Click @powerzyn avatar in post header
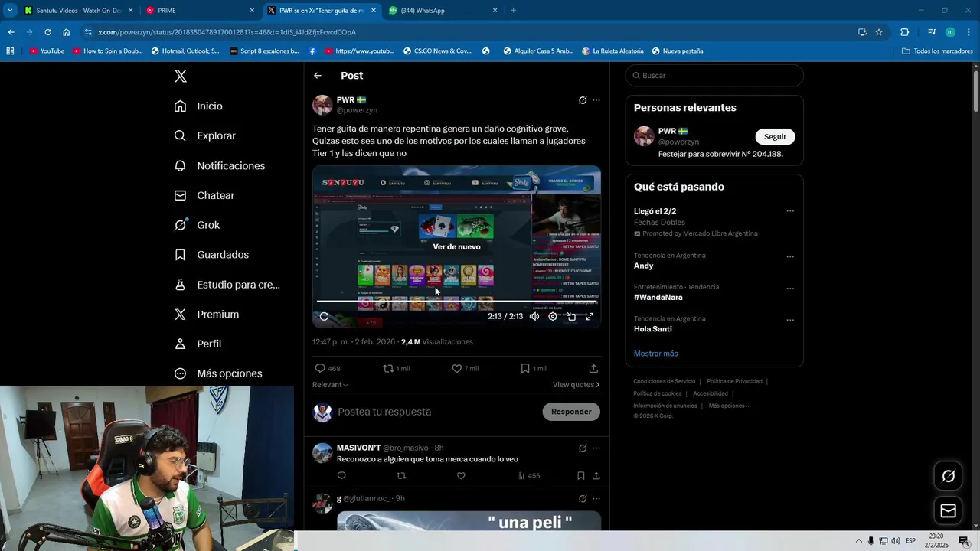The width and height of the screenshot is (980, 551). click(322, 105)
